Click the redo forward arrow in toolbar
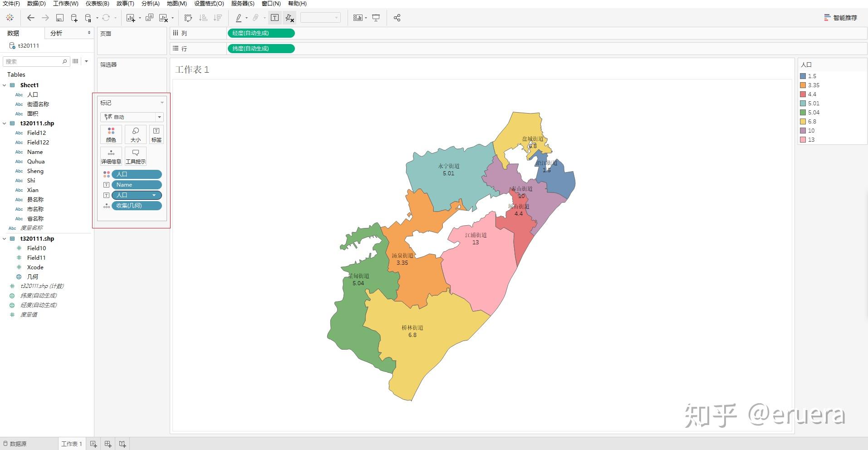 coord(45,18)
